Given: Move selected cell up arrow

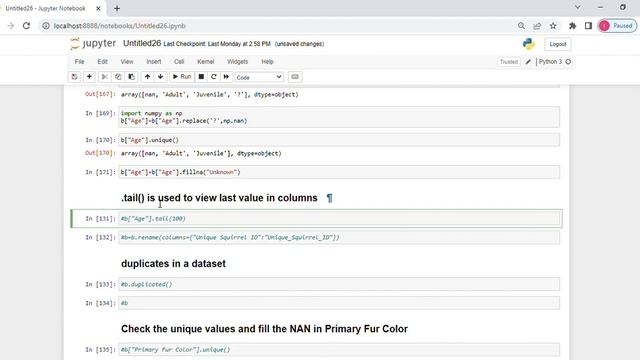Looking at the screenshot, I should click(x=147, y=77).
